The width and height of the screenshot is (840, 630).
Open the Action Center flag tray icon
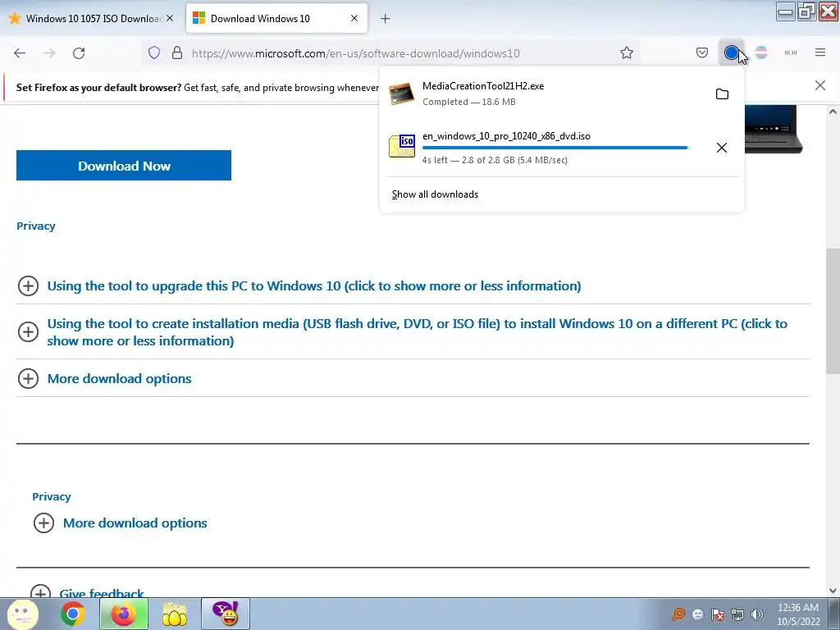click(x=717, y=614)
